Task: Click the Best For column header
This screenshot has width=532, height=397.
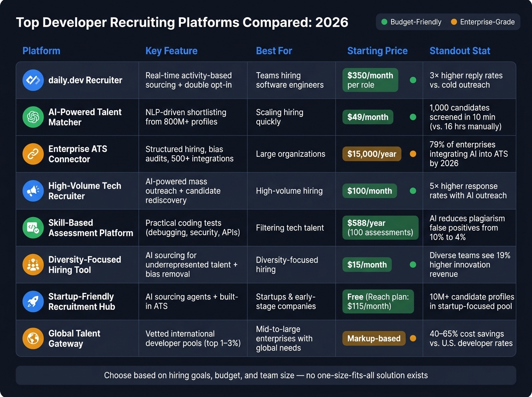Action: click(x=274, y=51)
